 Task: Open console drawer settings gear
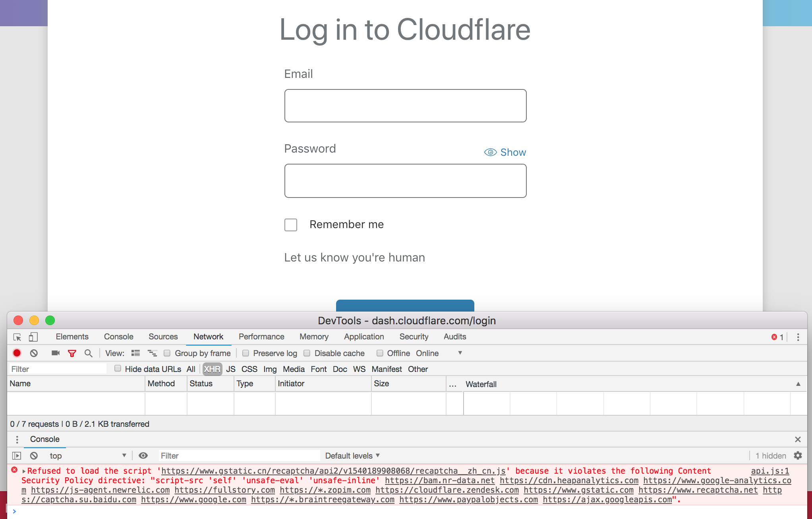[798, 455]
